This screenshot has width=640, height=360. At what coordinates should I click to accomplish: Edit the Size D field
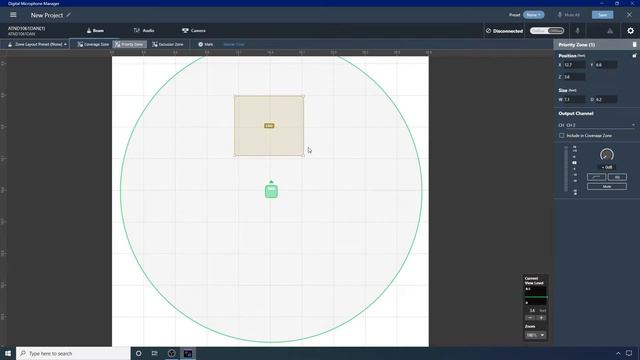tap(606, 100)
